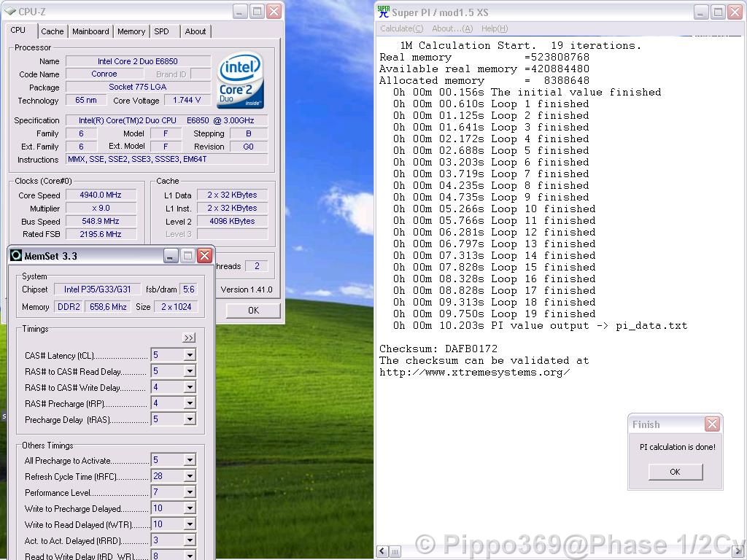Open the Write to Precharge Delayed dropdown

pyautogui.click(x=190, y=508)
